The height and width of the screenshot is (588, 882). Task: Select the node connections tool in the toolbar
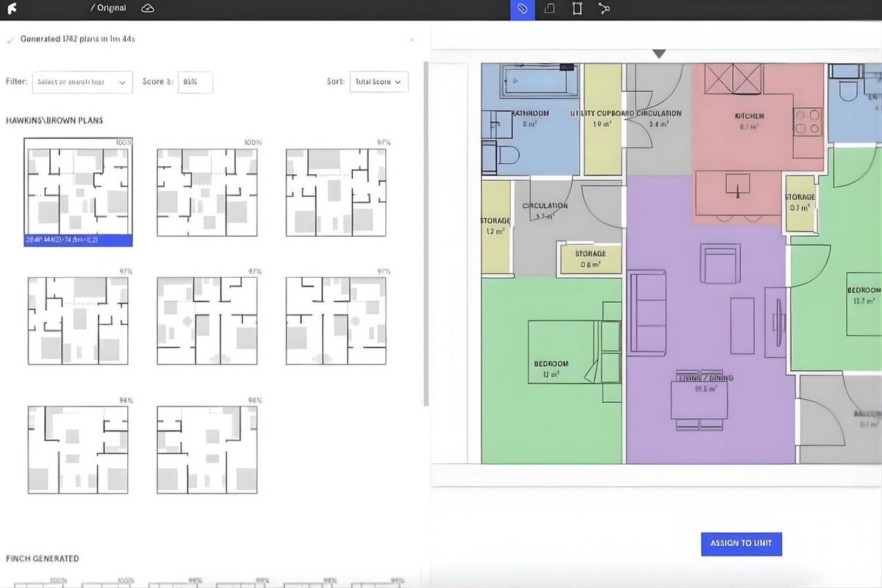tap(604, 10)
